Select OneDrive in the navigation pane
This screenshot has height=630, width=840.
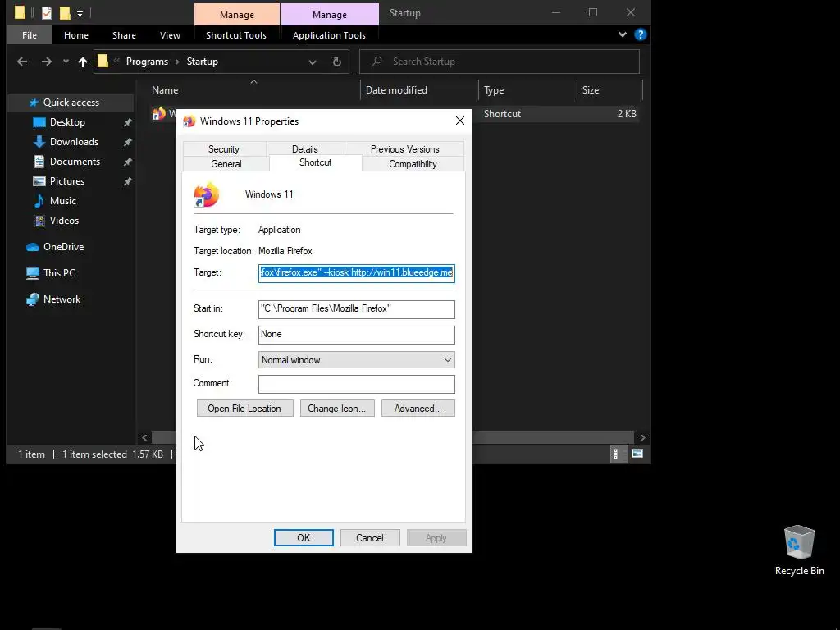[x=63, y=247]
